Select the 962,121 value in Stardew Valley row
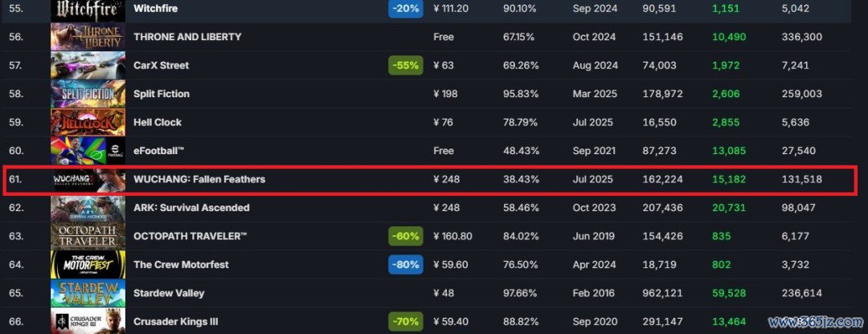Image resolution: width=868 pixels, height=334 pixels. tap(662, 293)
